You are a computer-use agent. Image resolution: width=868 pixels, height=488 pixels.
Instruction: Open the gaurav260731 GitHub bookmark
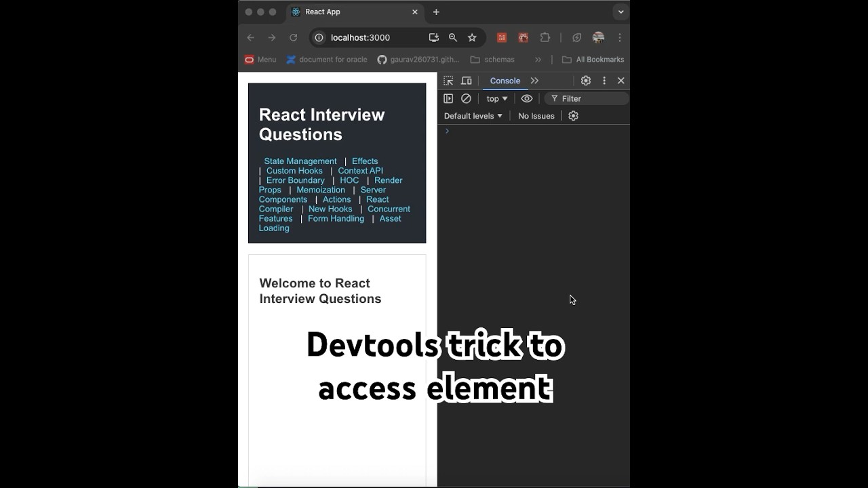tap(418, 60)
